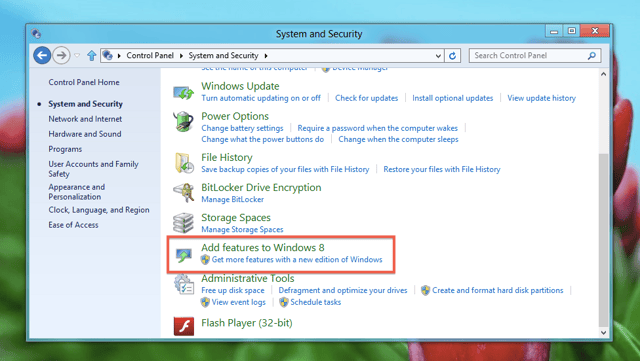The image size is (640, 361).
Task: Click Check for updates link
Action: (x=367, y=98)
